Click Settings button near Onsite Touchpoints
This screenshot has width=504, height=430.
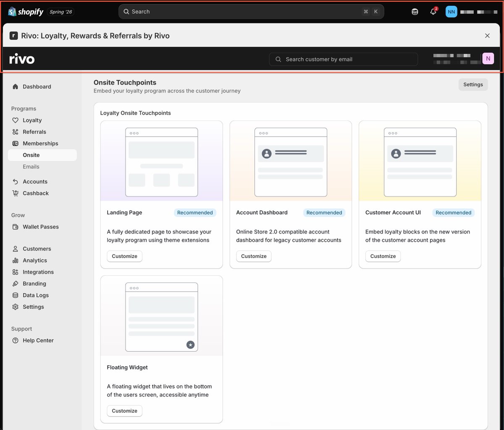(x=473, y=85)
